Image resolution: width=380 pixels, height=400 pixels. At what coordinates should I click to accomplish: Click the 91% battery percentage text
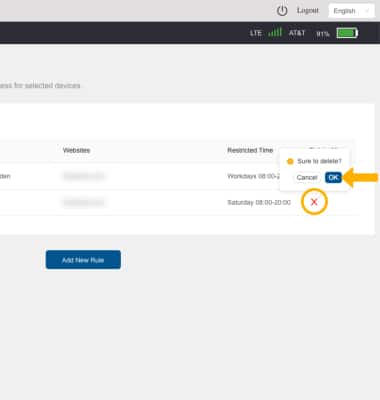(x=322, y=34)
